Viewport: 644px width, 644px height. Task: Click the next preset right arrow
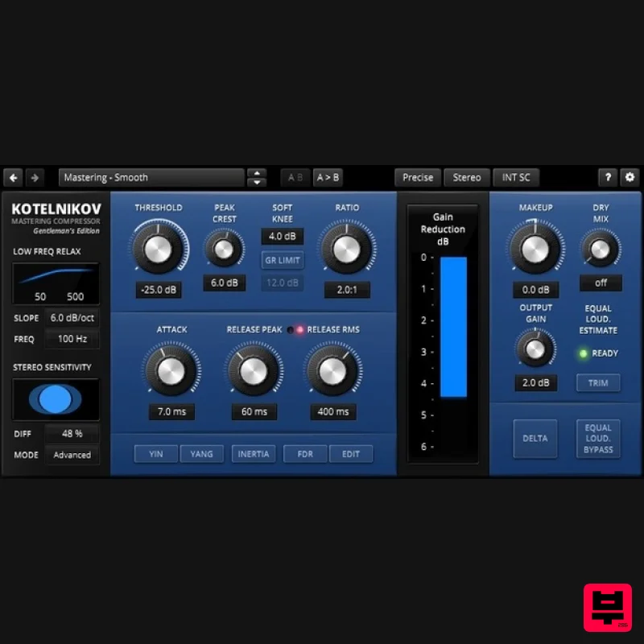click(35, 178)
